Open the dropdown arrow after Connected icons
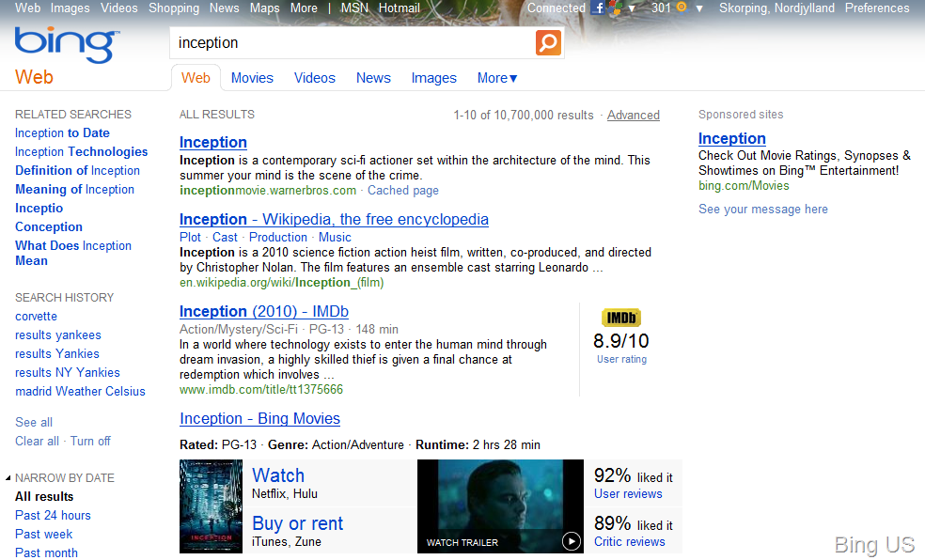Screen dimensions: 925x560 tap(632, 8)
